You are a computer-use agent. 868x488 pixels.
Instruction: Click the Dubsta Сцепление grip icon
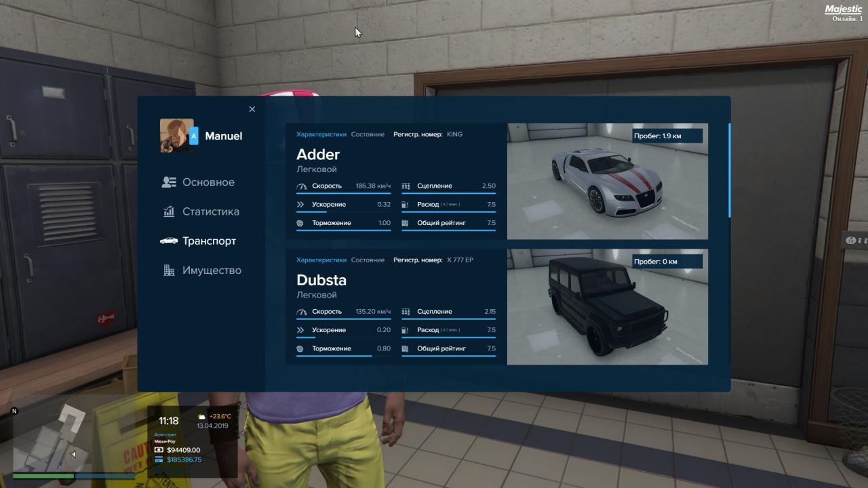pos(406,312)
